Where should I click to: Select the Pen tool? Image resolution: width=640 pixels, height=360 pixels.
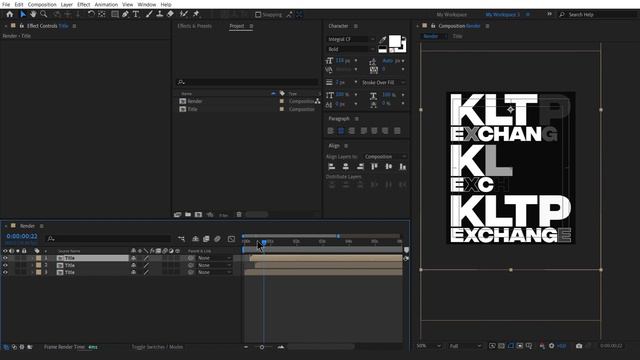[125, 14]
